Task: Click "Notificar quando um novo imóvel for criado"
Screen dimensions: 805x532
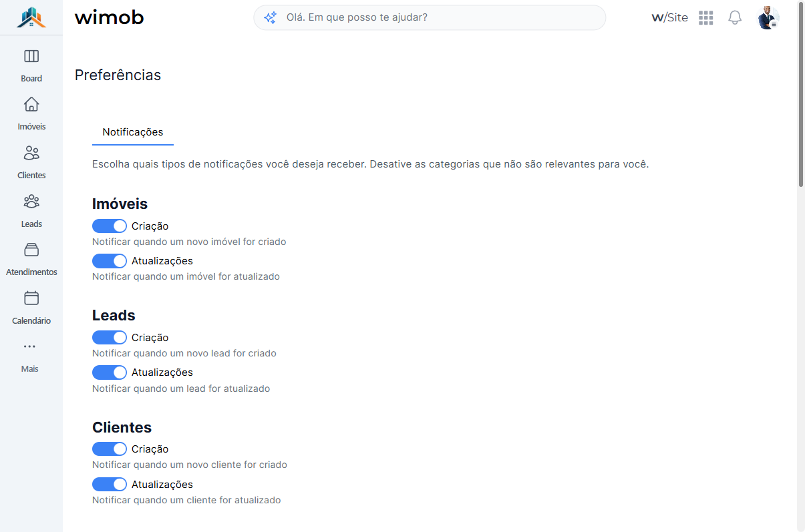Action: pos(189,242)
